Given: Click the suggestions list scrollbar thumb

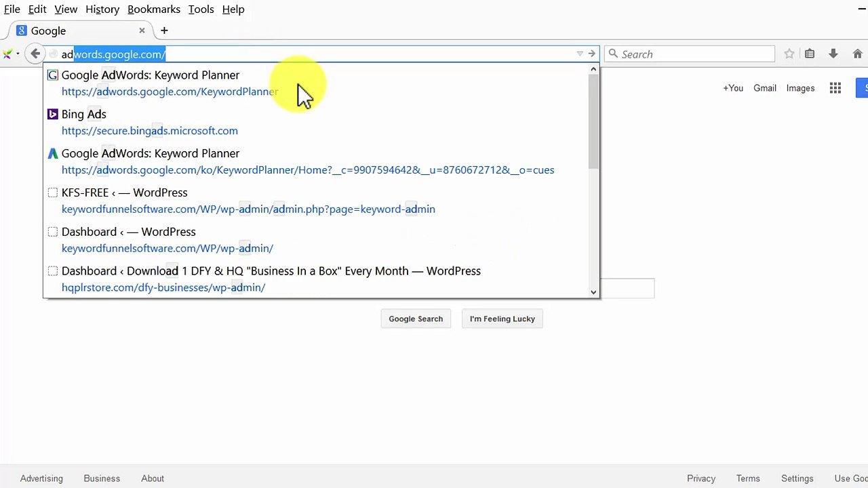Looking at the screenshot, I should (593, 122).
